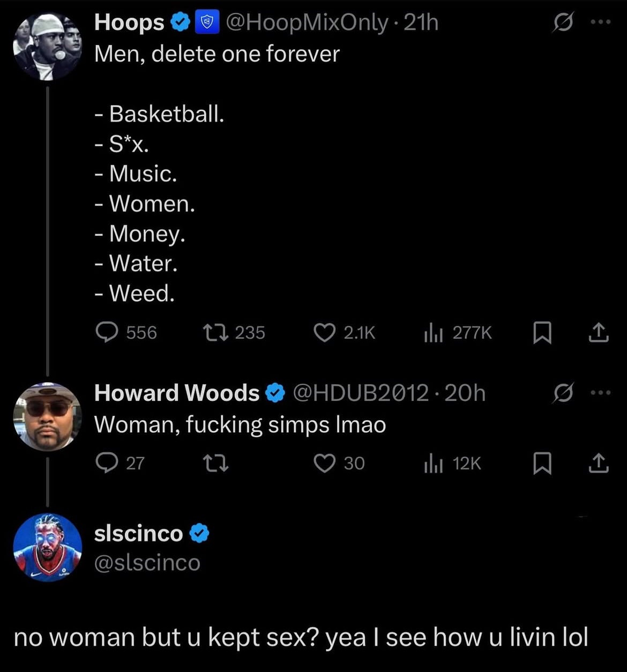Reply to Howard Woods tweet
Viewport: 627px width, 672px height.
pyautogui.click(x=107, y=463)
